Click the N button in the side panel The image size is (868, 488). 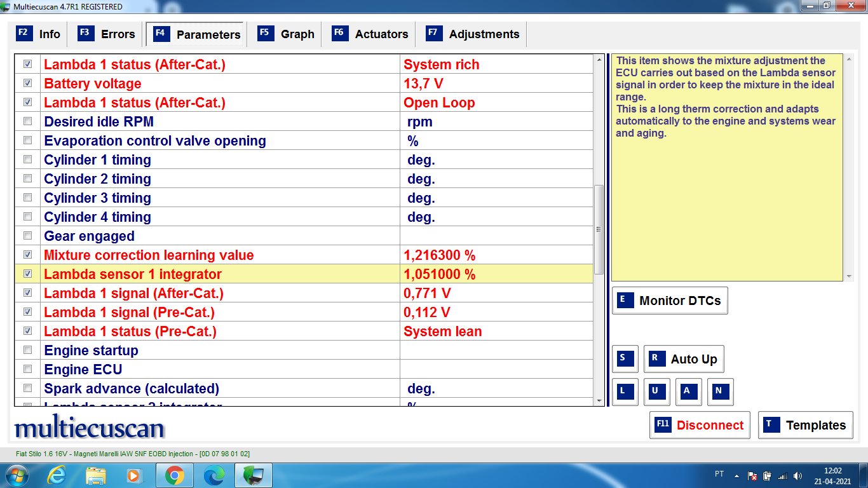pos(720,392)
